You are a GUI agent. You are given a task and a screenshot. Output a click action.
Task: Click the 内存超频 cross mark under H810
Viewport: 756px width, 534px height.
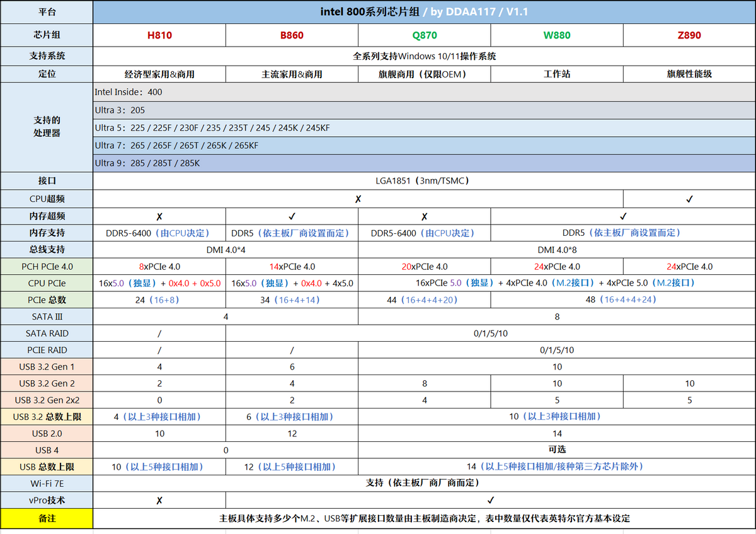point(159,216)
